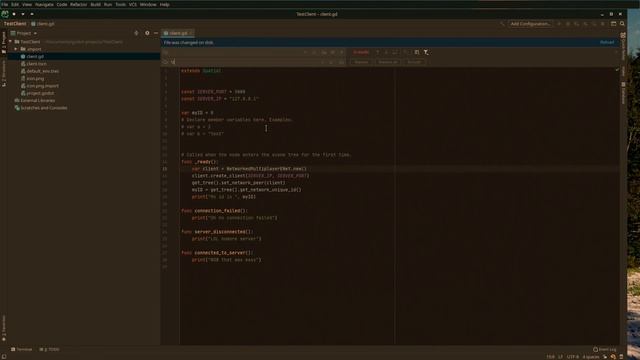Open the Window menu
Screen dimensions: 640x360
coord(148,4)
